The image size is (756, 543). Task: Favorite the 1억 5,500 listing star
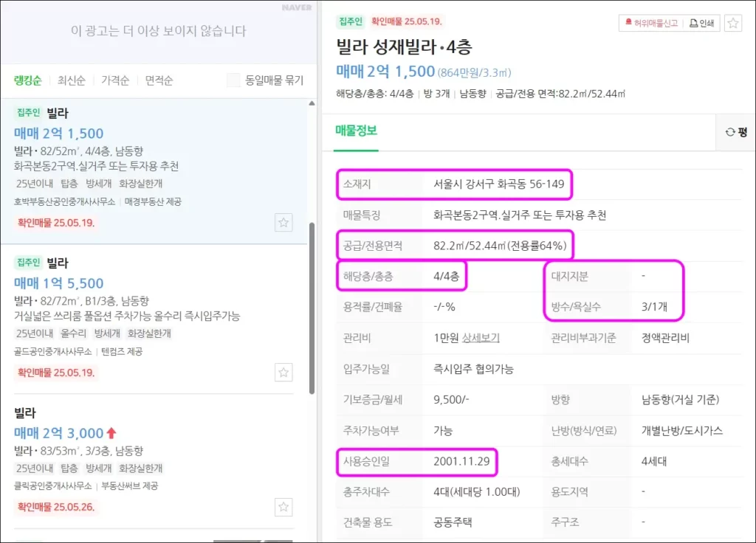[283, 373]
